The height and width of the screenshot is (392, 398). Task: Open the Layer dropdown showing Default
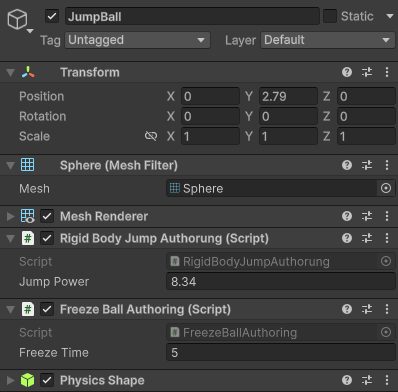coord(328,40)
